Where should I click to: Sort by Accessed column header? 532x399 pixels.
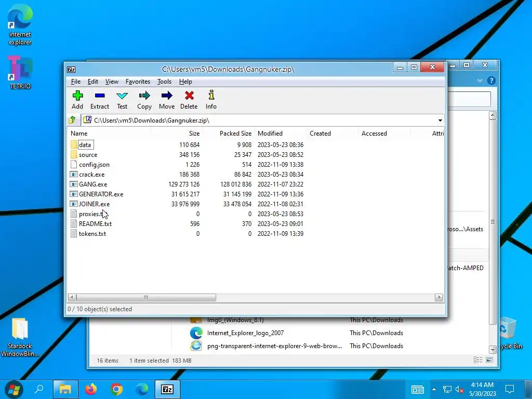coord(384,134)
